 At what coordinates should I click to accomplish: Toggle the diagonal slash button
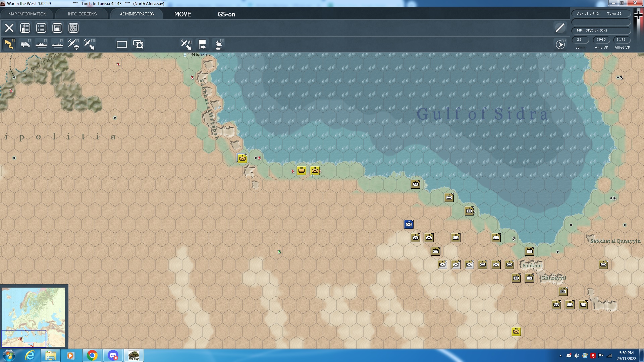point(560,28)
